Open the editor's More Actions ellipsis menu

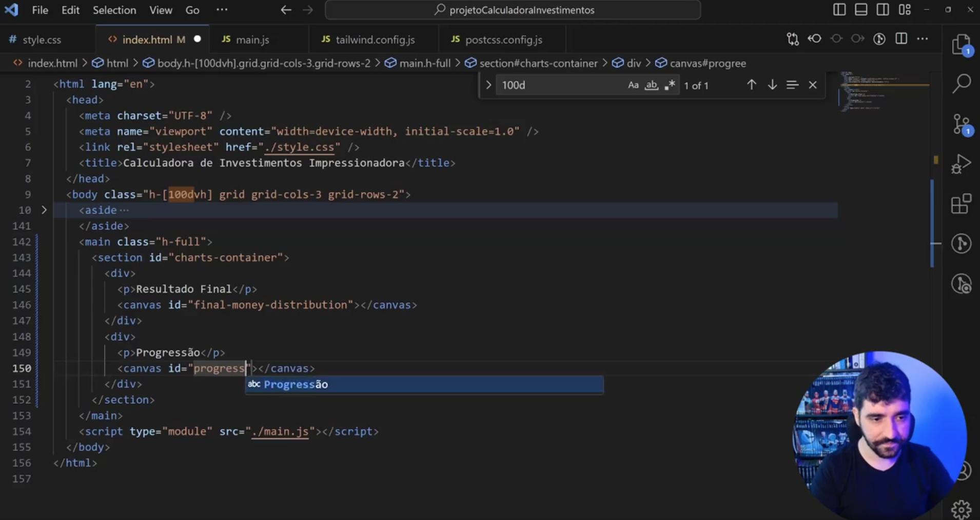[924, 38]
